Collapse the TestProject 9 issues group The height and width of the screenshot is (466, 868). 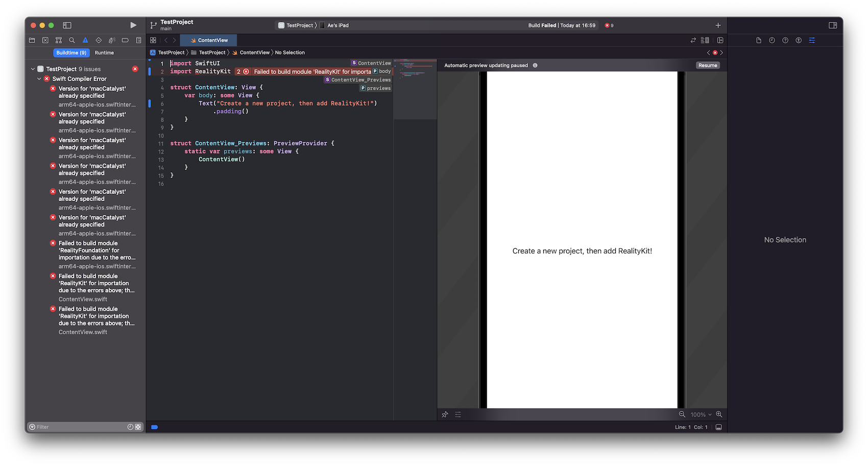click(x=33, y=69)
